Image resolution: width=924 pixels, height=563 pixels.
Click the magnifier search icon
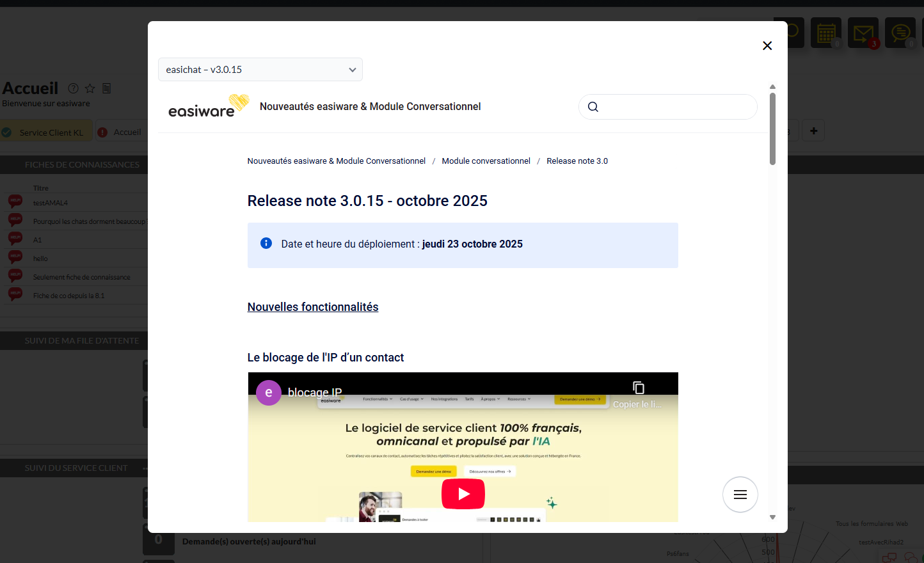pos(593,107)
